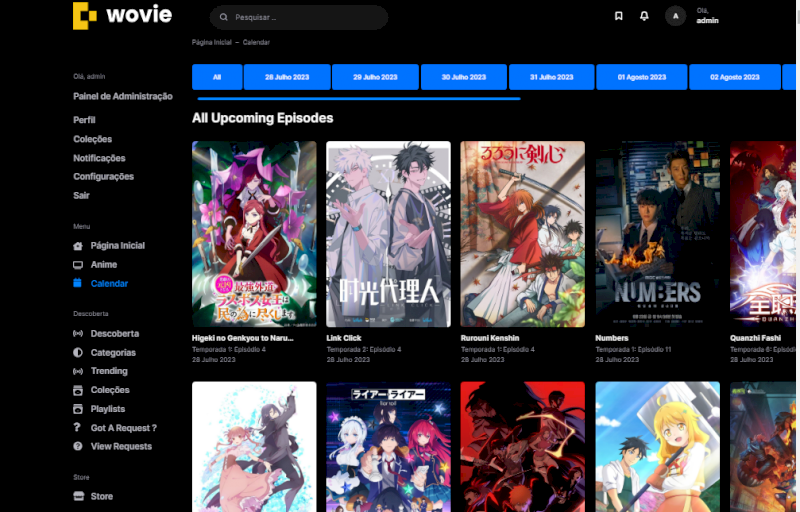Click the date tabs horizontal scrollbar
Image resolution: width=800 pixels, height=512 pixels.
[x=359, y=98]
